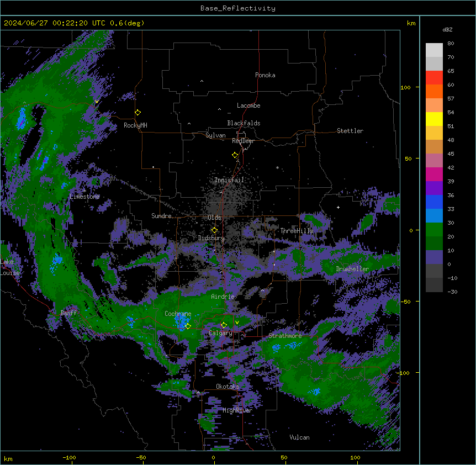Click the Banff label
The width and height of the screenshot is (476, 465).
tap(68, 313)
